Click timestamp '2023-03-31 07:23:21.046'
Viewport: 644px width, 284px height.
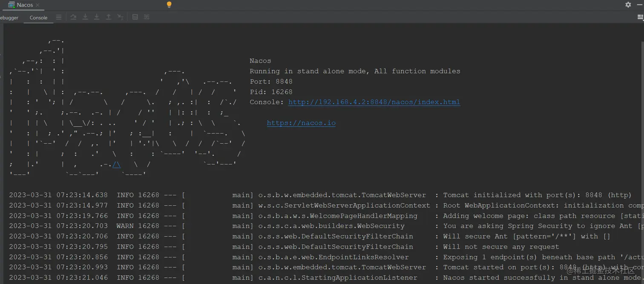(58, 278)
